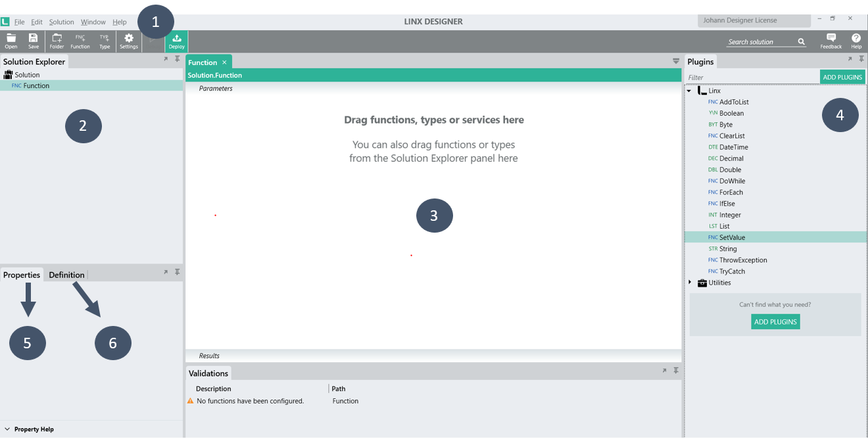Viewport: 868px width, 439px height.
Task: Click the Open toolbar icon
Action: click(11, 41)
